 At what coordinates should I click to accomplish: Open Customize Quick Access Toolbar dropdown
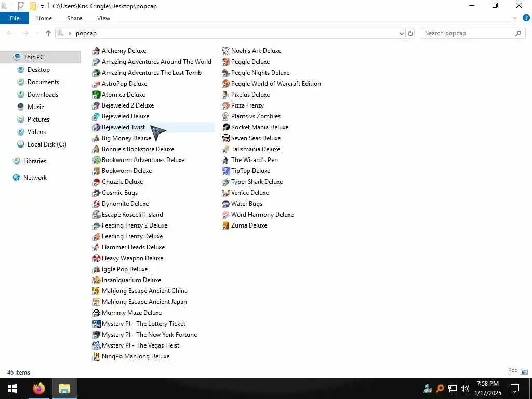tap(42, 6)
